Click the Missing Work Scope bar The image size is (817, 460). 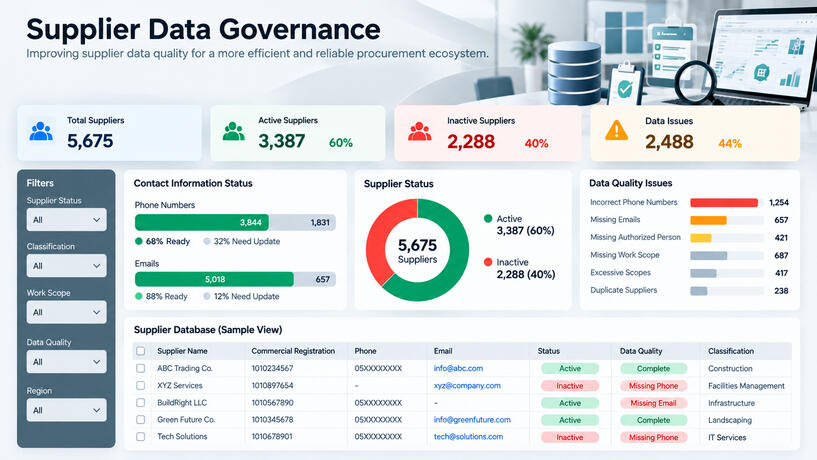pyautogui.click(x=709, y=256)
